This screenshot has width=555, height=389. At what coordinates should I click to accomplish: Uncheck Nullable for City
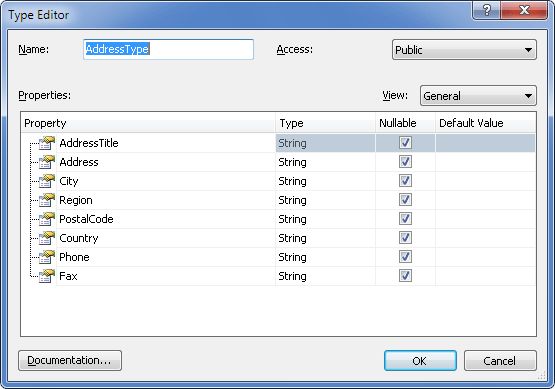[405, 181]
